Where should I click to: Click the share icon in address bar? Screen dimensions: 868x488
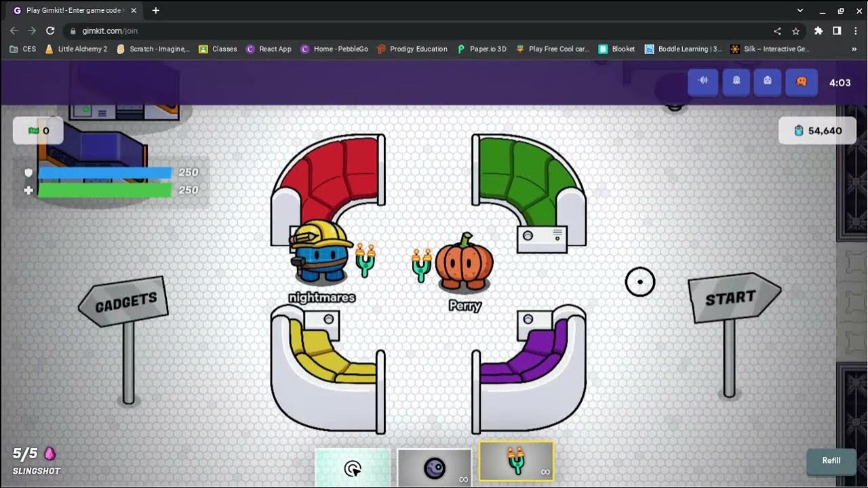777,30
